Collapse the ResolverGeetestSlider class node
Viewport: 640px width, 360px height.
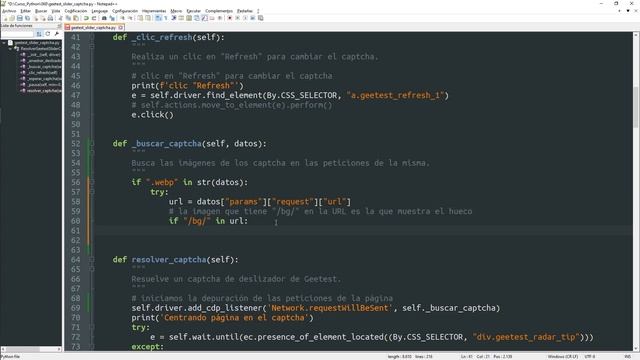10,49
